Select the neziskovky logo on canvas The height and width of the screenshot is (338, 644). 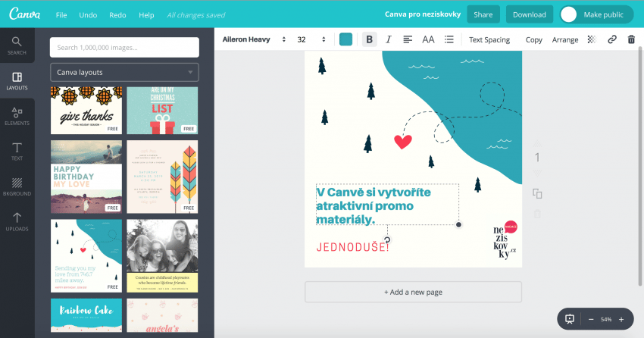(x=505, y=240)
